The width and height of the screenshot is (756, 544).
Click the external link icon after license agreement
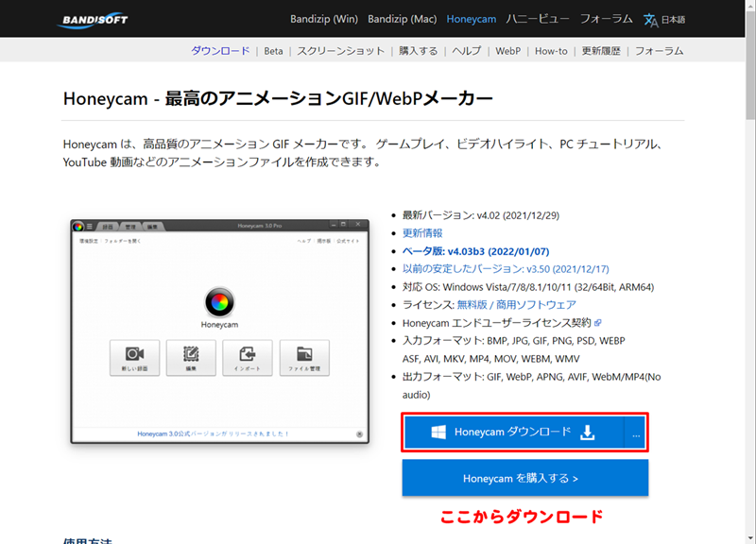click(598, 323)
